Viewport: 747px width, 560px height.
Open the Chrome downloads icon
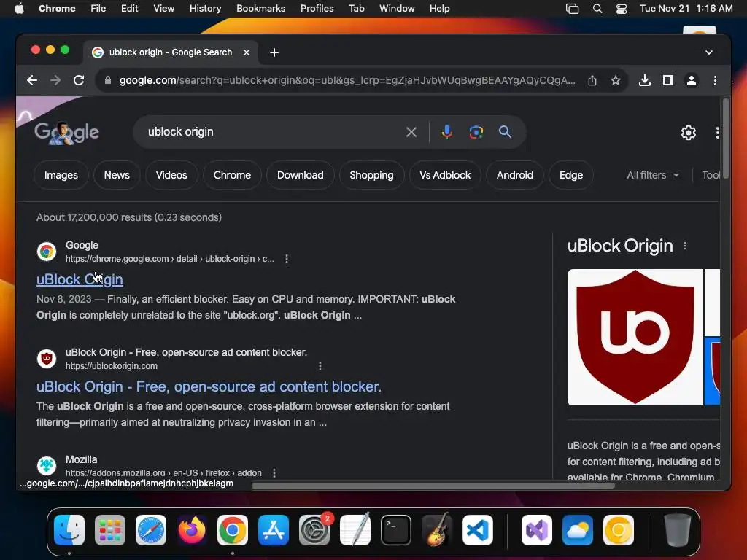(645, 80)
